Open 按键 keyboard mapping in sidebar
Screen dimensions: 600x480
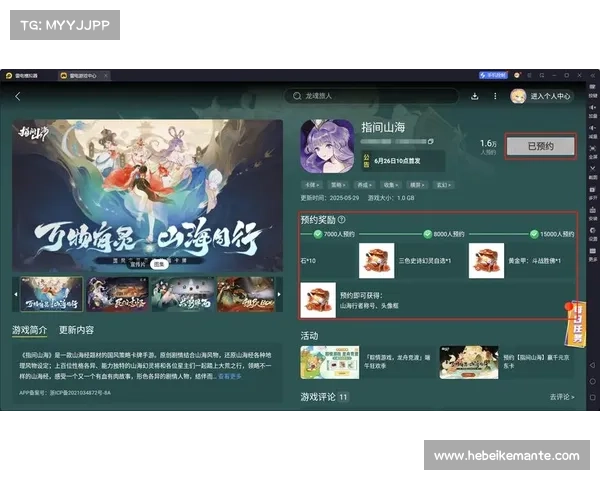tap(592, 91)
